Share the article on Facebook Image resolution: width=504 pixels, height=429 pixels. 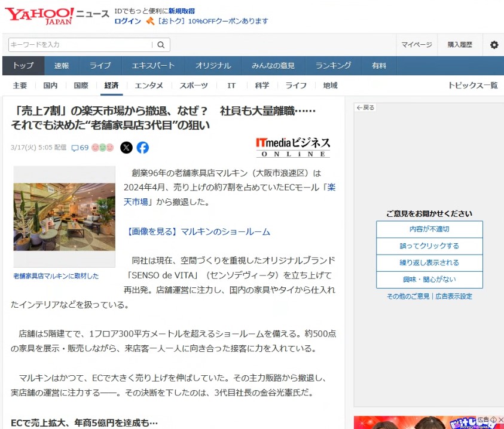pyautogui.click(x=142, y=148)
